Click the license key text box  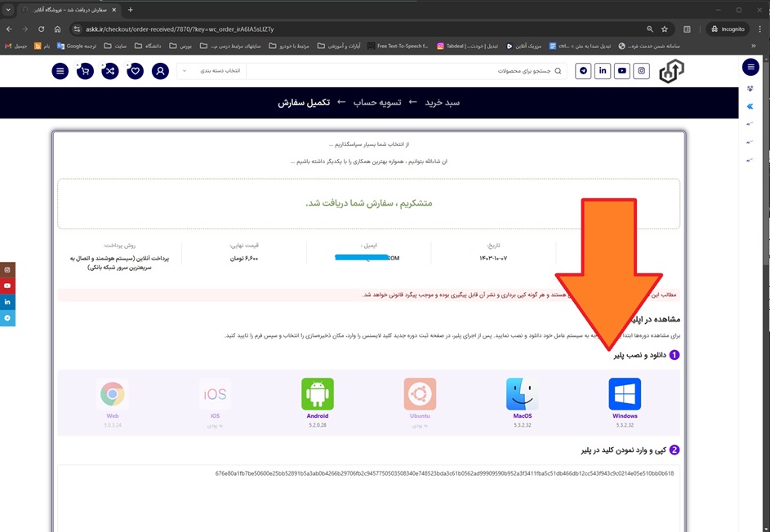(x=367, y=498)
